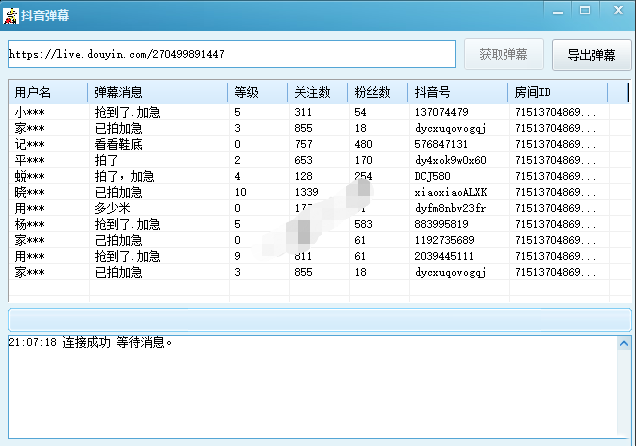Sort by the 用户名 column header

click(x=48, y=92)
